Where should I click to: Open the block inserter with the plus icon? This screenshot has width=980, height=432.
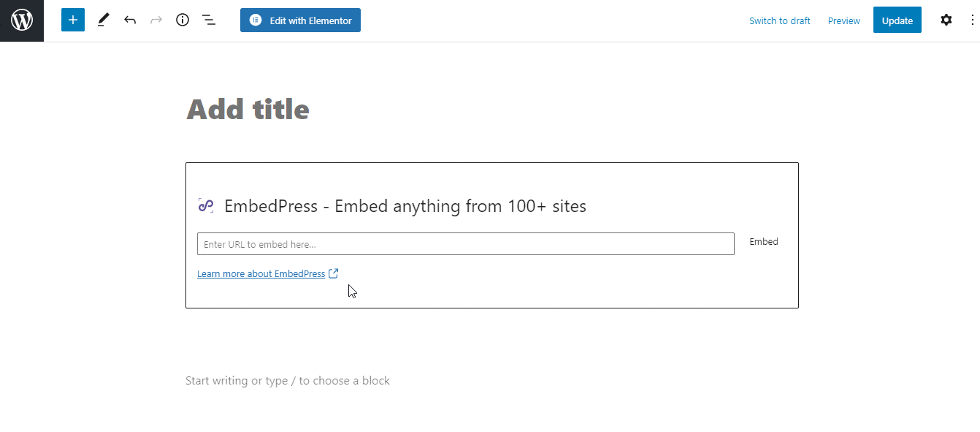(x=72, y=20)
